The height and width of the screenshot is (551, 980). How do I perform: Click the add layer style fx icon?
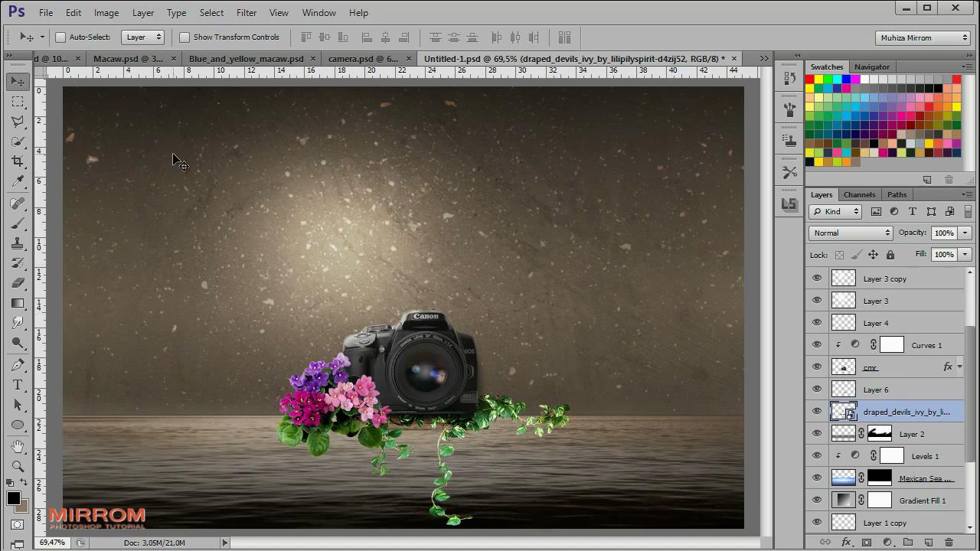point(846,543)
